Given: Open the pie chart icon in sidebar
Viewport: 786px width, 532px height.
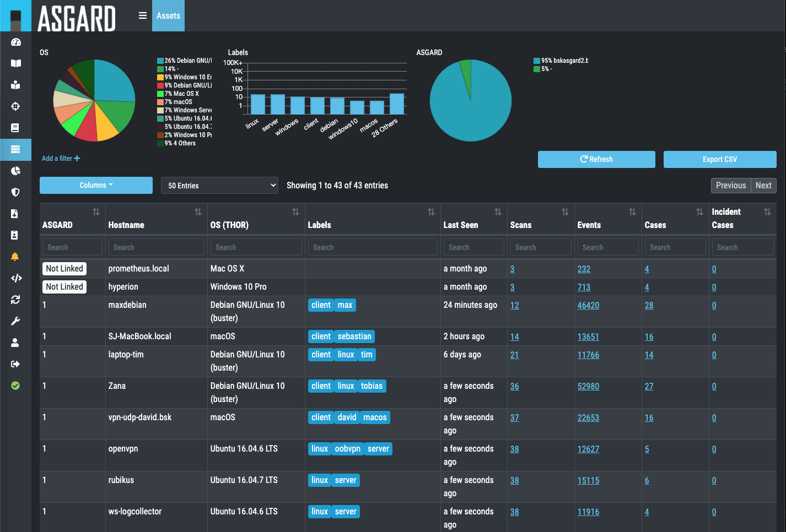Looking at the screenshot, I should 15,171.
